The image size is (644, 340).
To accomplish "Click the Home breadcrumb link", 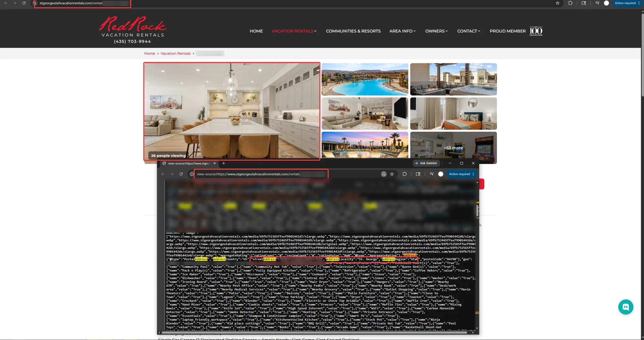I will pos(149,53).
